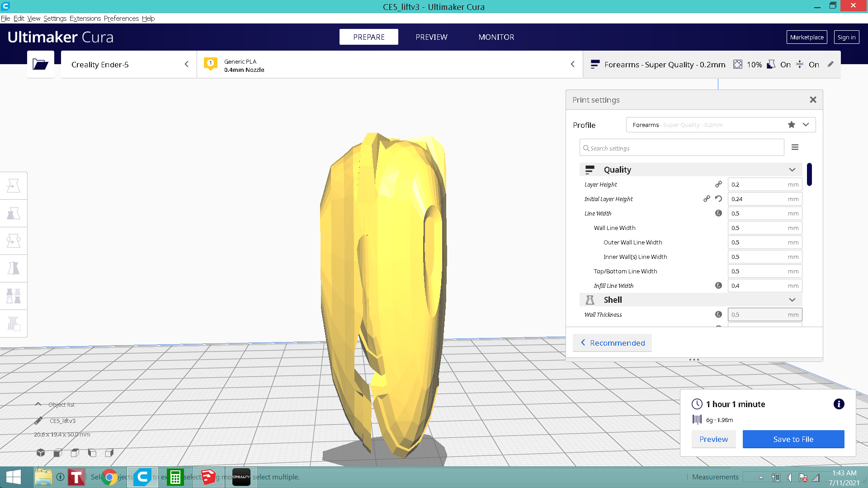
Task: Switch to Left view cube icon
Action: coord(92,452)
